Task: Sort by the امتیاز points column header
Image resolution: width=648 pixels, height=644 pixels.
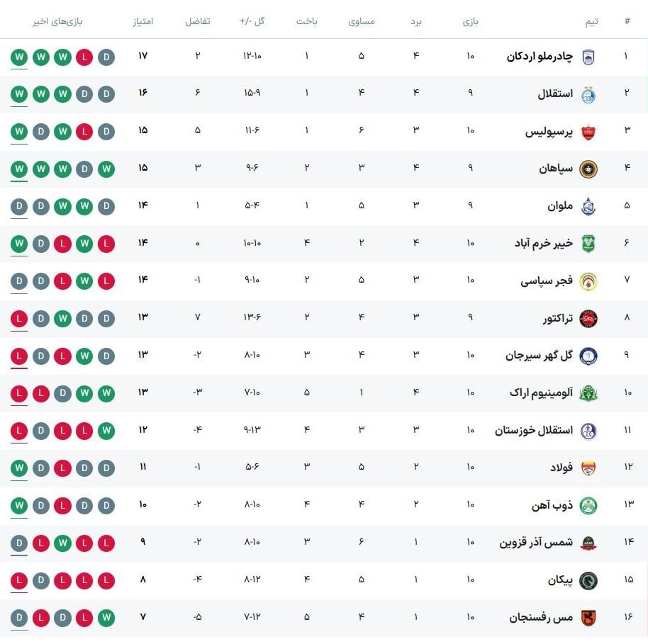Action: point(143,21)
